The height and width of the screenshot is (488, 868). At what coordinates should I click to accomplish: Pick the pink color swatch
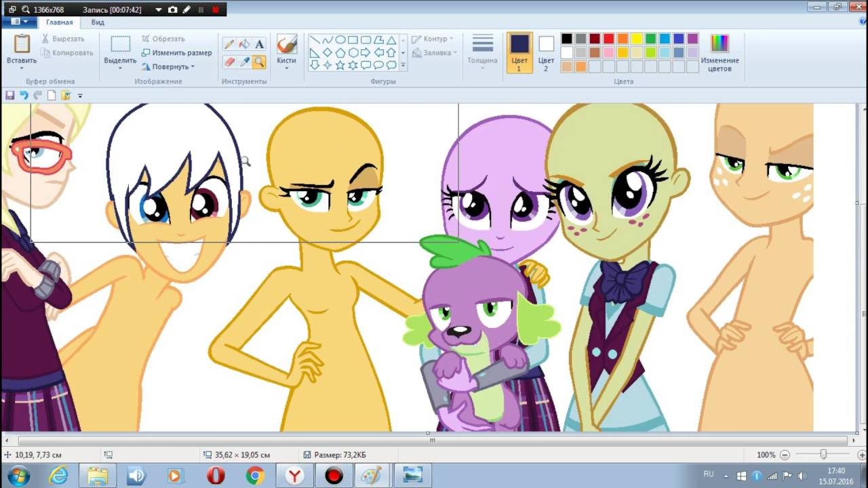coord(608,52)
